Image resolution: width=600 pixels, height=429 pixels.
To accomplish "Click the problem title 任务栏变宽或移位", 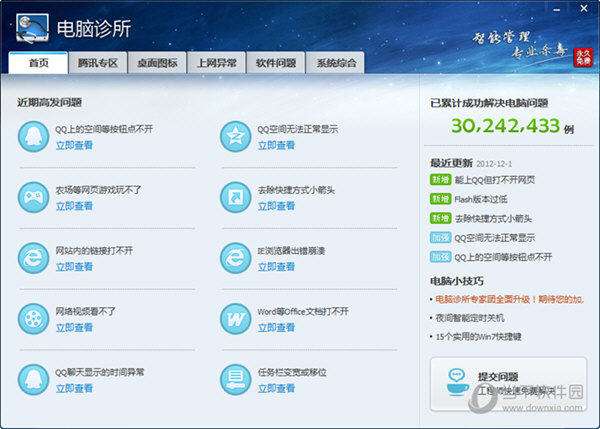I will point(292,372).
